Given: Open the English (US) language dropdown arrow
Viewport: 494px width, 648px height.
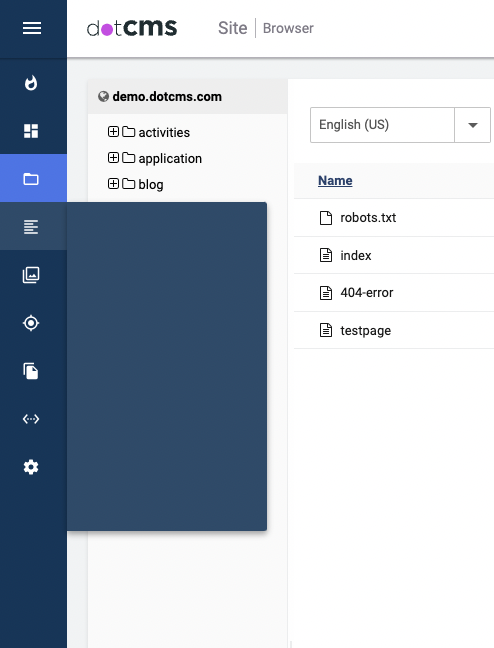Looking at the screenshot, I should (x=473, y=125).
